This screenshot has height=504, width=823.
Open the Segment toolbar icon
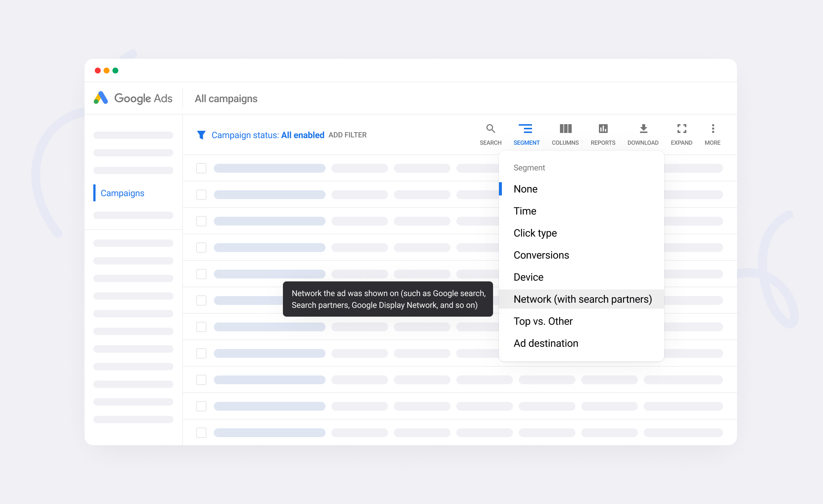coord(526,129)
